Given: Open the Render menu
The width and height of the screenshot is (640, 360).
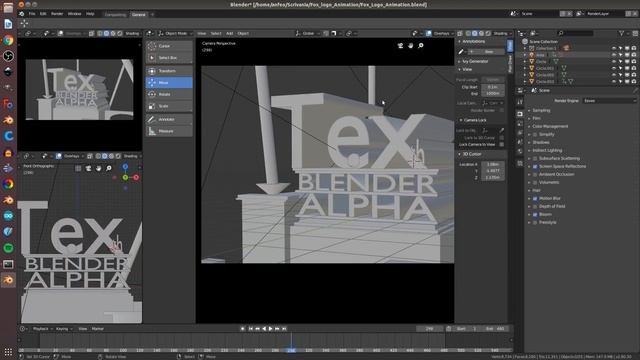Looking at the screenshot, I should point(57,14).
